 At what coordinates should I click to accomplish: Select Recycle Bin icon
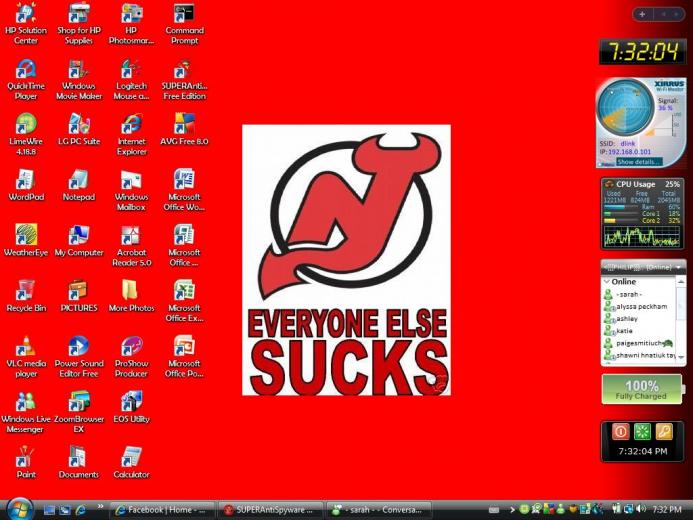tap(26, 296)
